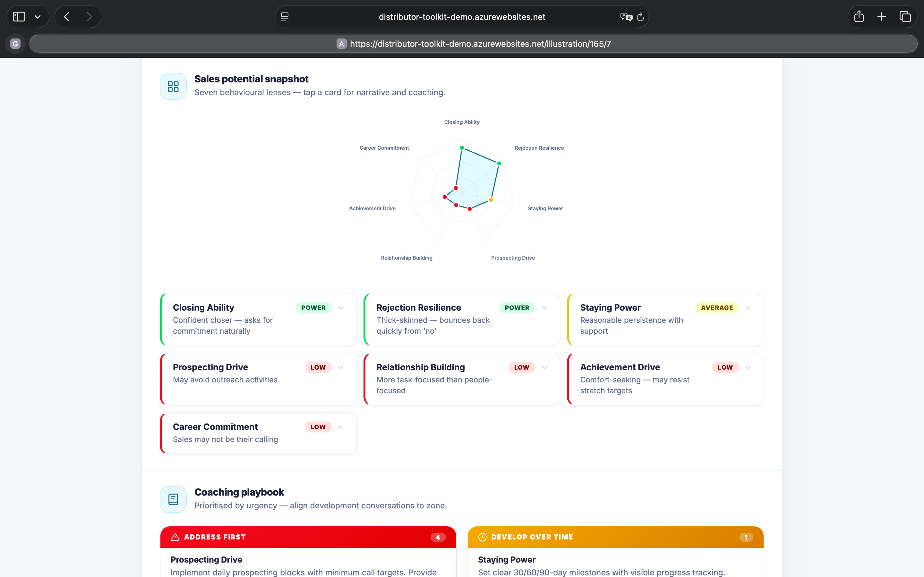Viewport: 924px width, 577px height.
Task: Toggle the Safari sidebar
Action: [19, 16]
